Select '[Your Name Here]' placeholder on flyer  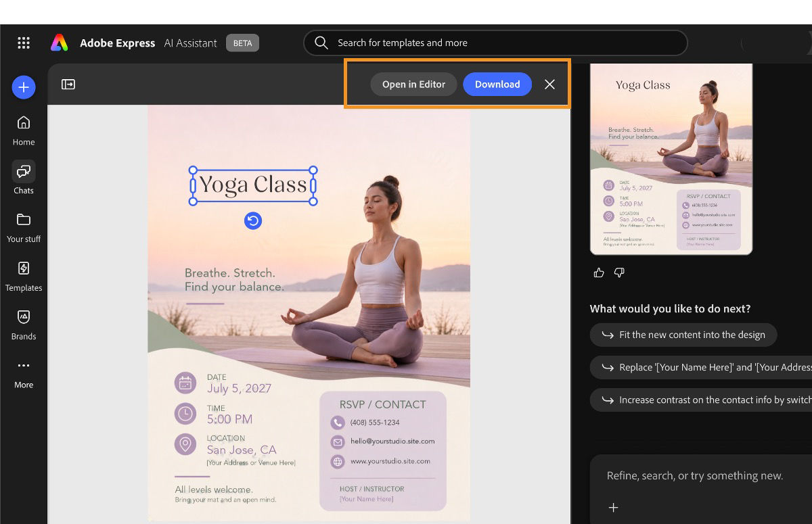[366, 499]
